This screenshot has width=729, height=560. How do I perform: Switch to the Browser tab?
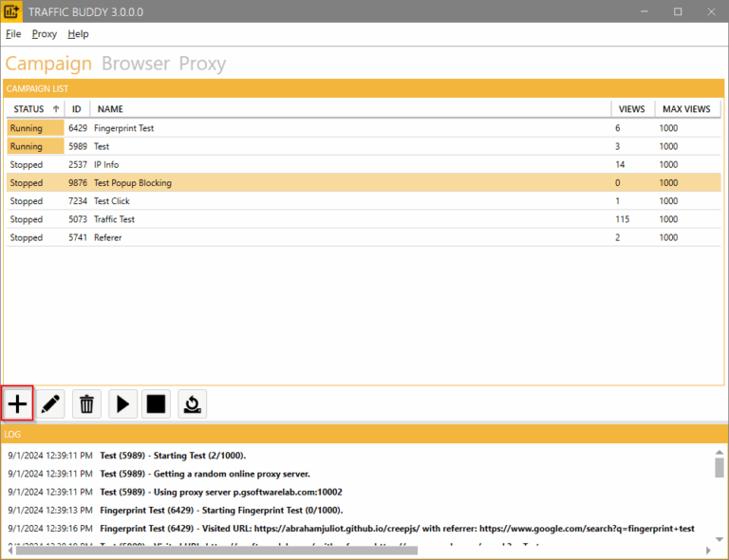click(x=136, y=64)
